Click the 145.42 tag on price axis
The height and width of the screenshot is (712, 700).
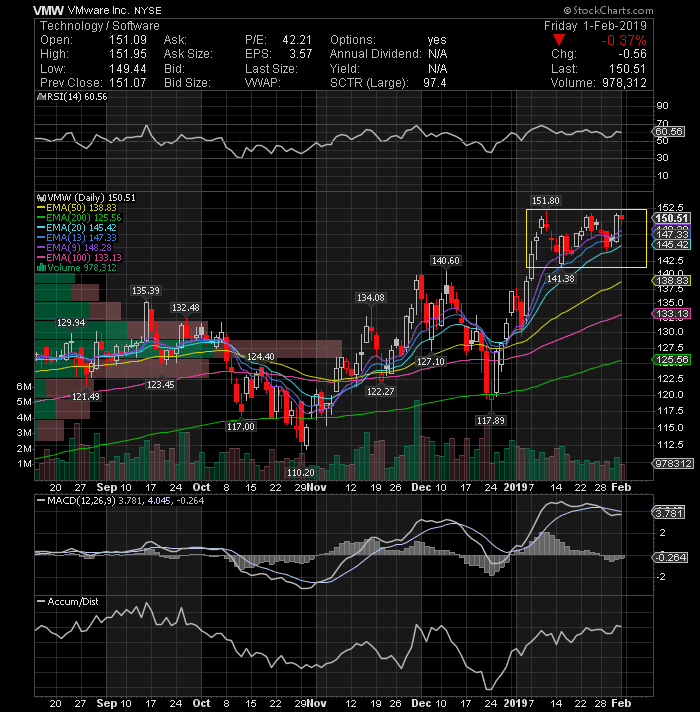671,245
